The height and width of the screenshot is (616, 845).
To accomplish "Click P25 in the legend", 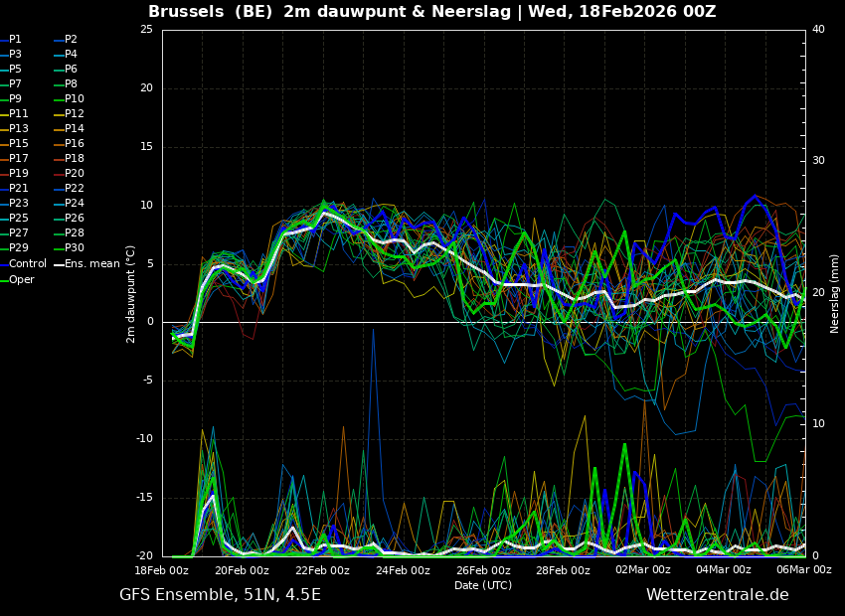I will [15, 218].
